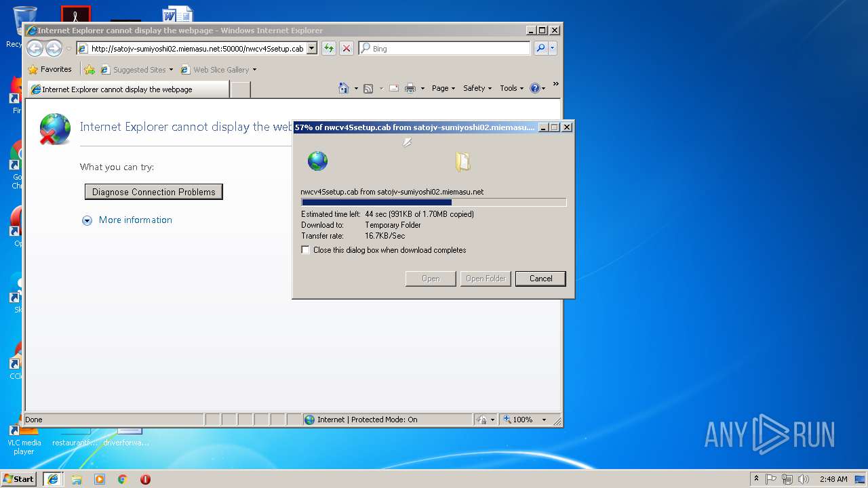Image resolution: width=868 pixels, height=488 pixels.
Task: Click the Bing search box
Action: [444, 48]
